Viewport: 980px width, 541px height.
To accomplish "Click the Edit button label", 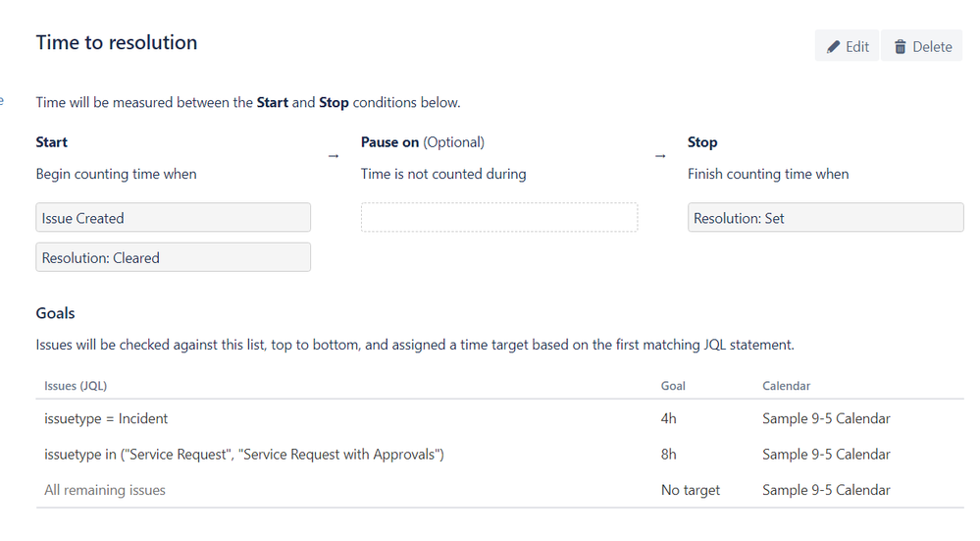I will (x=856, y=47).
